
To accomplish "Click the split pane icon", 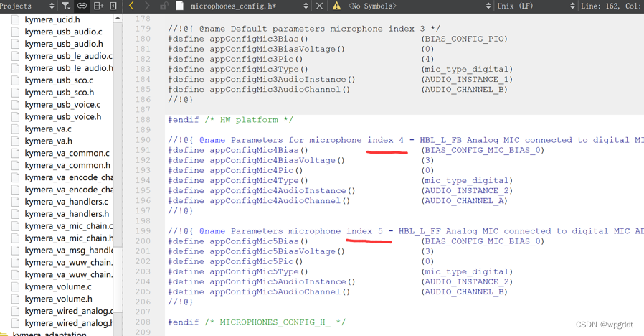I will [x=98, y=6].
